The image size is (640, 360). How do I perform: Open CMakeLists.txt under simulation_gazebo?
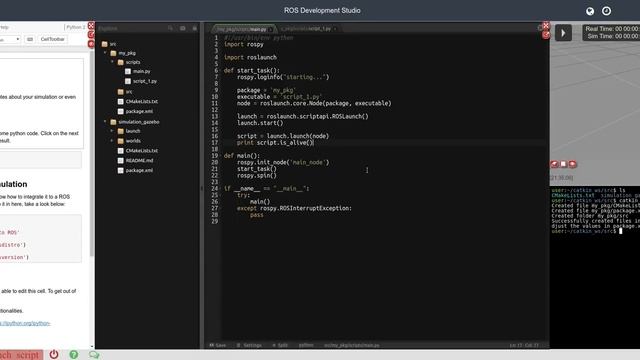tap(142, 151)
